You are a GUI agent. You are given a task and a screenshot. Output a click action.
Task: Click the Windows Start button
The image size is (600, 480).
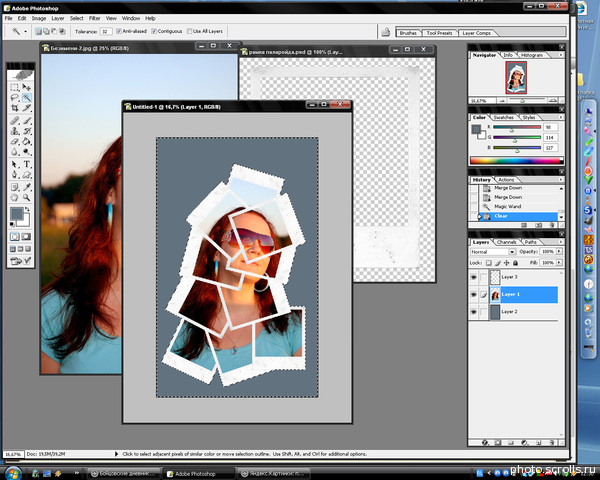coord(12,473)
